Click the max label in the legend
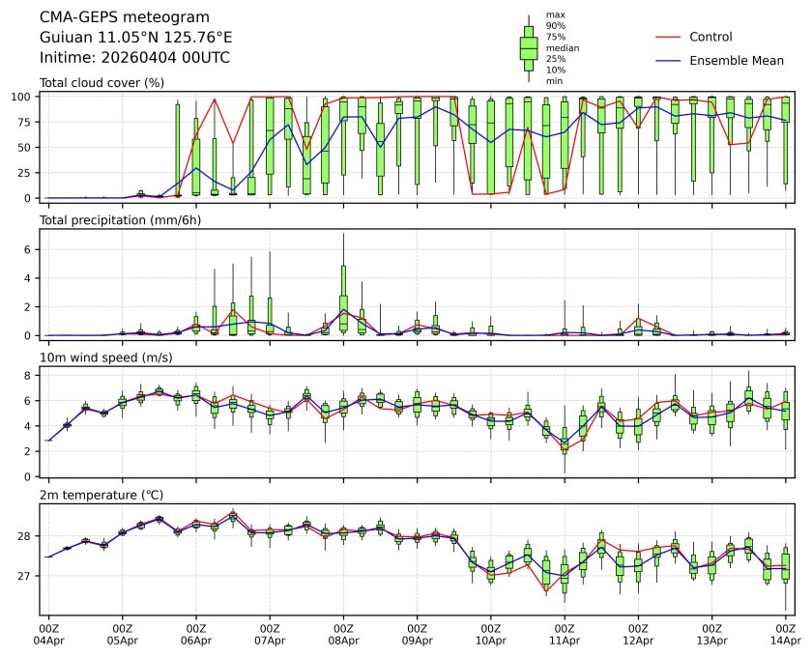 point(555,14)
